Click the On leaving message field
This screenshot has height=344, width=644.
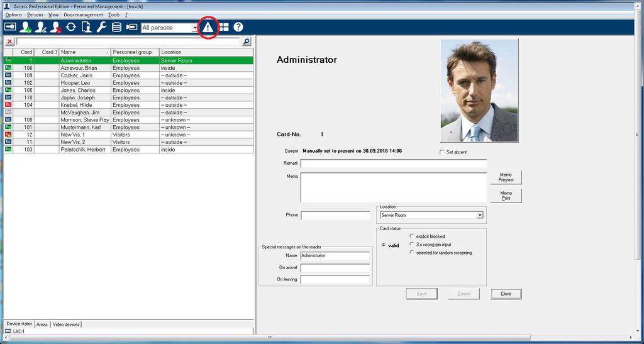click(335, 280)
